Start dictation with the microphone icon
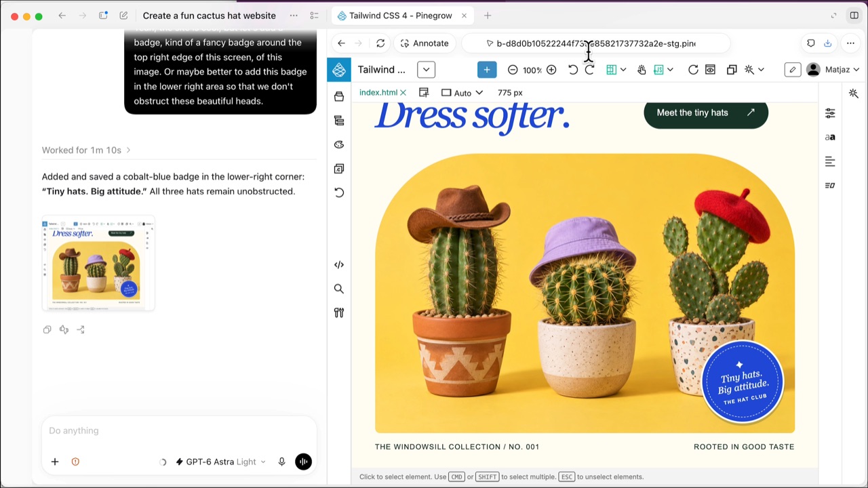The height and width of the screenshot is (488, 868). click(x=281, y=462)
